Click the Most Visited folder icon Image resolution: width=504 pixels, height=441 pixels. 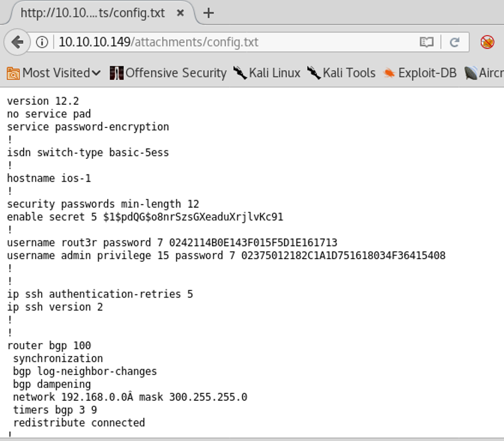point(13,73)
